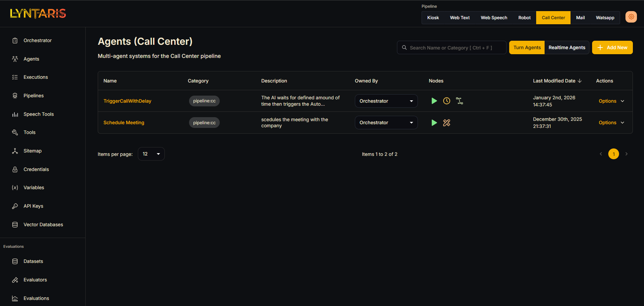Click the flow branch icon for TriggerCallWithDelay

[459, 101]
